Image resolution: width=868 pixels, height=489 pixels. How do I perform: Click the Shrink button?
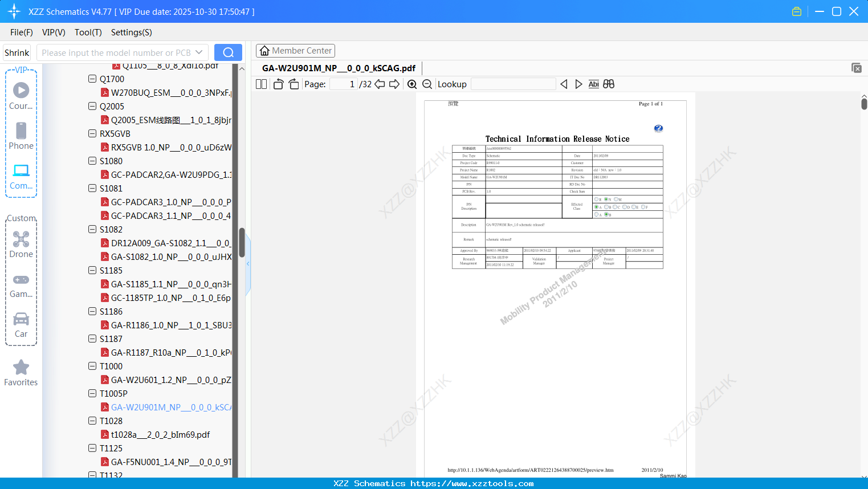(x=17, y=52)
